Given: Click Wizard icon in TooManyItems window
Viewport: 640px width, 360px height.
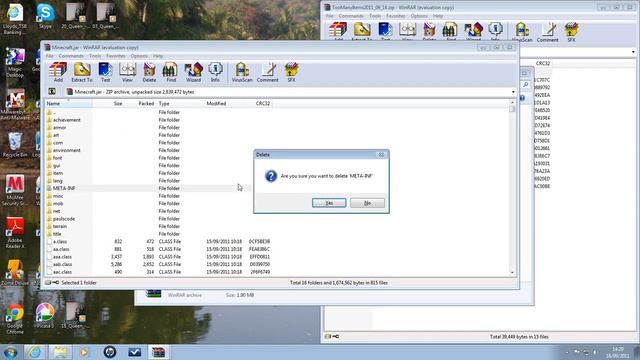Looking at the screenshot, I should coord(473,32).
